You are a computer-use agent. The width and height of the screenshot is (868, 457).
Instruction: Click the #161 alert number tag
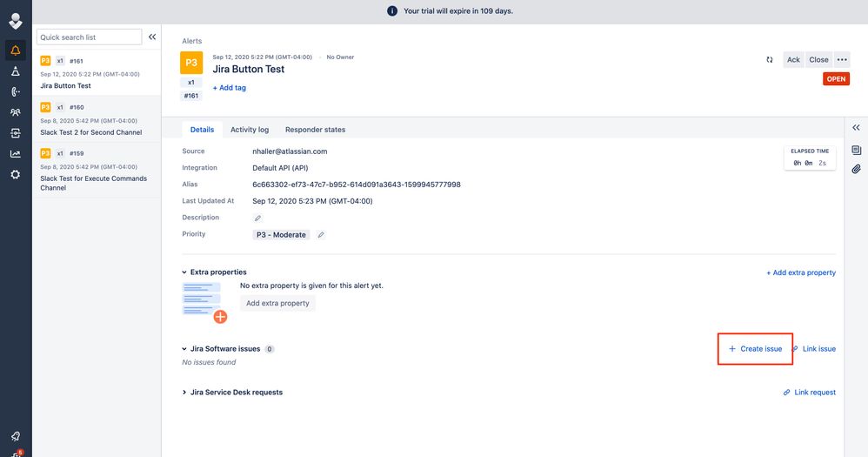[191, 96]
